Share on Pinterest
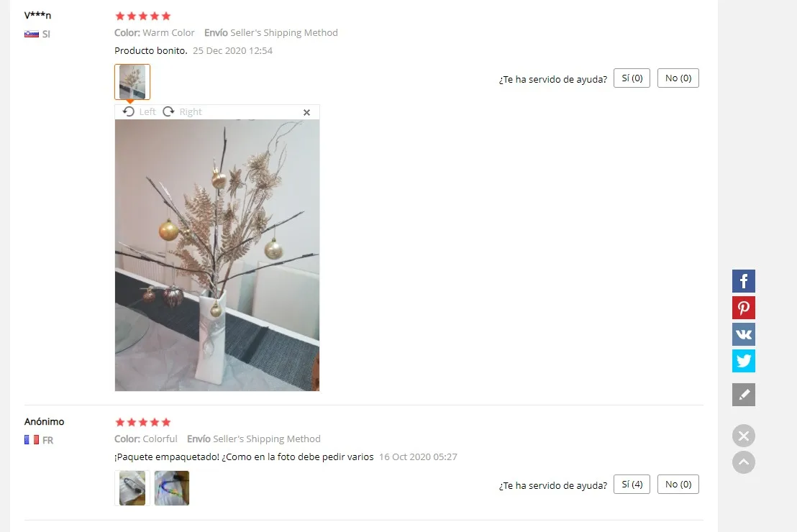This screenshot has width=797, height=532. (743, 308)
